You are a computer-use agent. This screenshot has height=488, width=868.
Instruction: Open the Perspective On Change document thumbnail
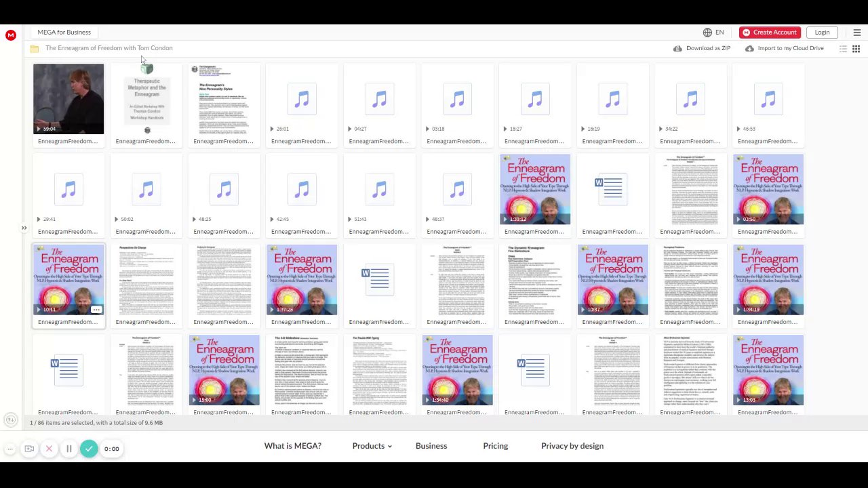point(146,280)
